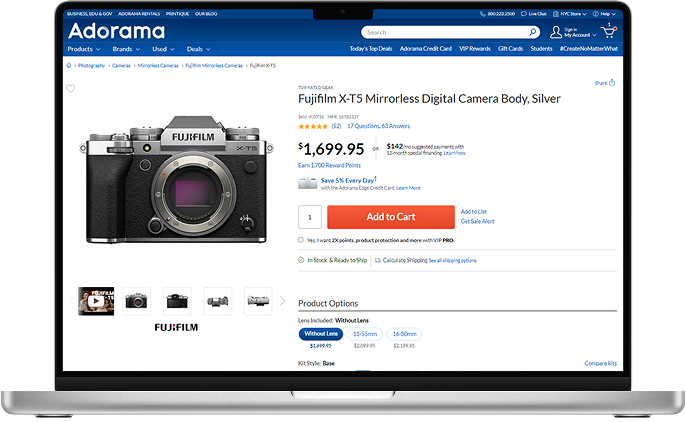Add to wishlist with heart icon

click(x=70, y=88)
